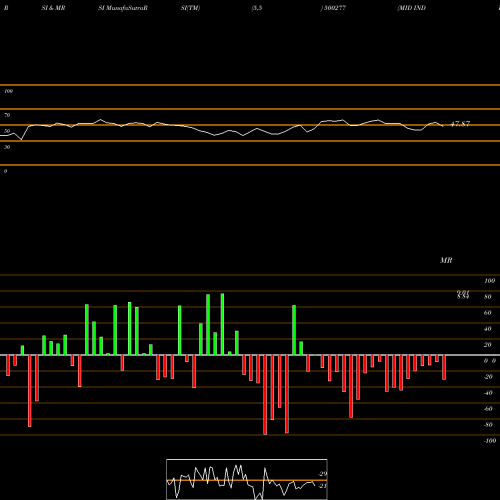Click the MR axis label 80
This screenshot has height=500, width=500.
[x=488, y=297]
